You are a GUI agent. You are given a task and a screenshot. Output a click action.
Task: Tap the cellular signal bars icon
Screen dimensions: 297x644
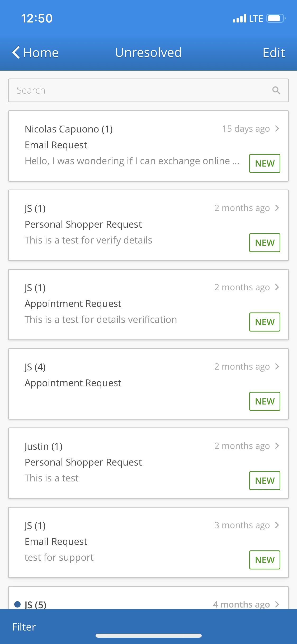239,19
